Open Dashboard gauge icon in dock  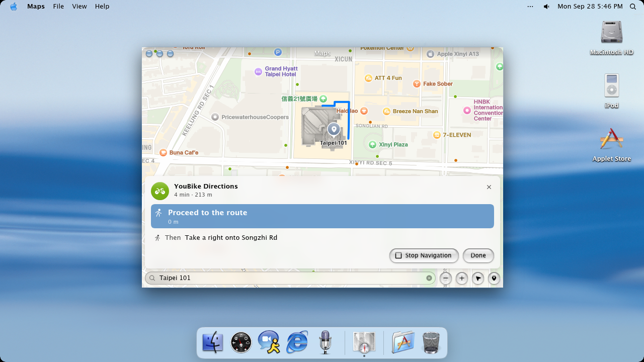[x=241, y=343]
